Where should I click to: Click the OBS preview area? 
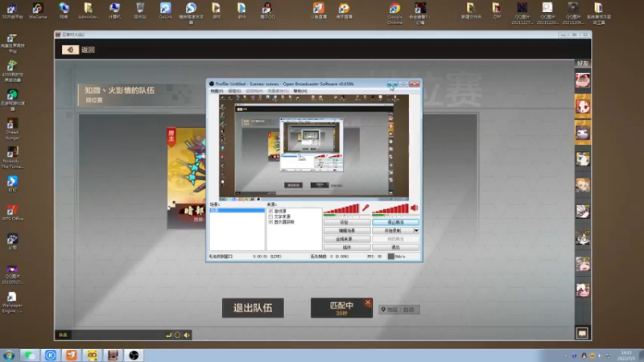click(313, 146)
